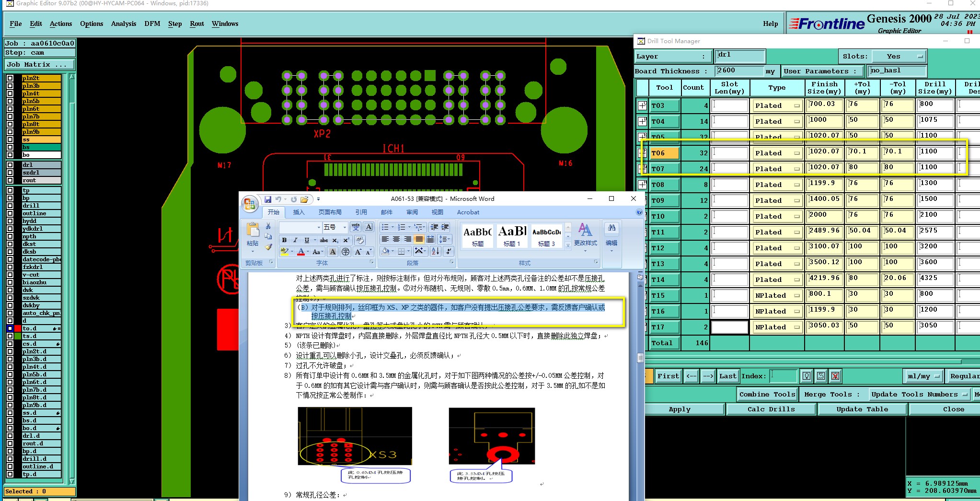This screenshot has width=980, height=501.
Task: Apply Subscript in Word font group
Action: [335, 240]
